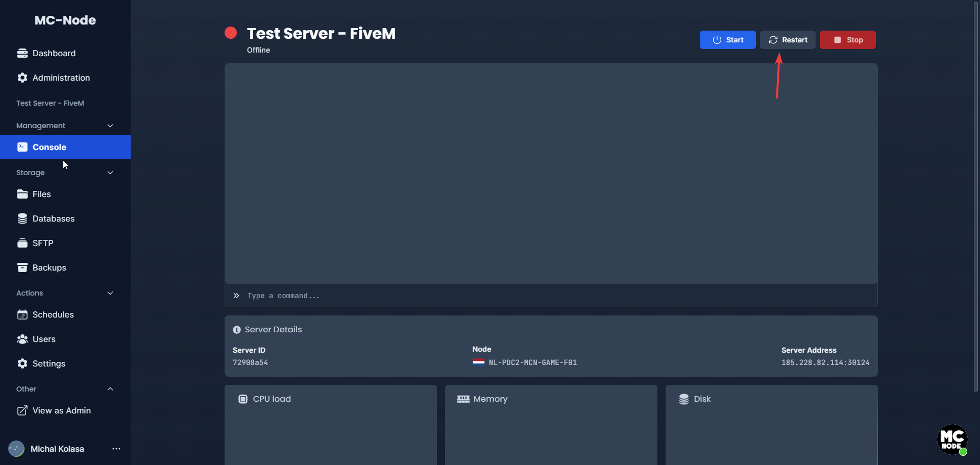Click the power icon on the Start button

click(717, 40)
